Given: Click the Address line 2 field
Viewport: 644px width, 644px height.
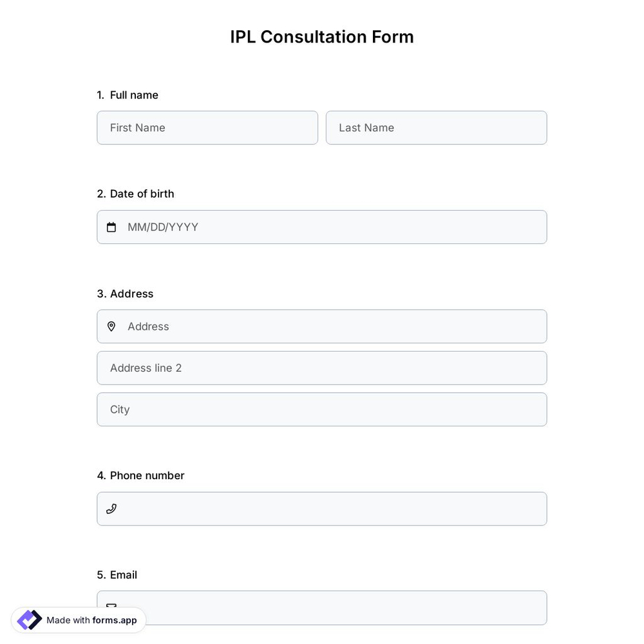Looking at the screenshot, I should (x=322, y=368).
